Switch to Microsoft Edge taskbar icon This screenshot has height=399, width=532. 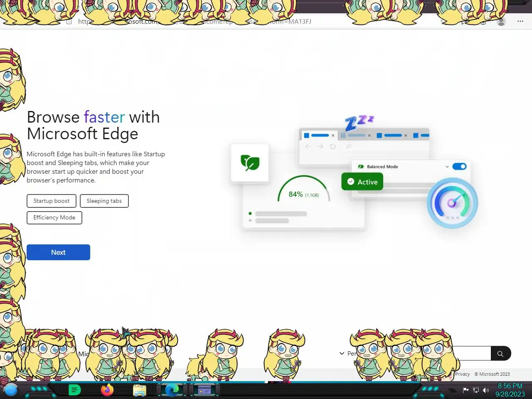click(x=172, y=390)
